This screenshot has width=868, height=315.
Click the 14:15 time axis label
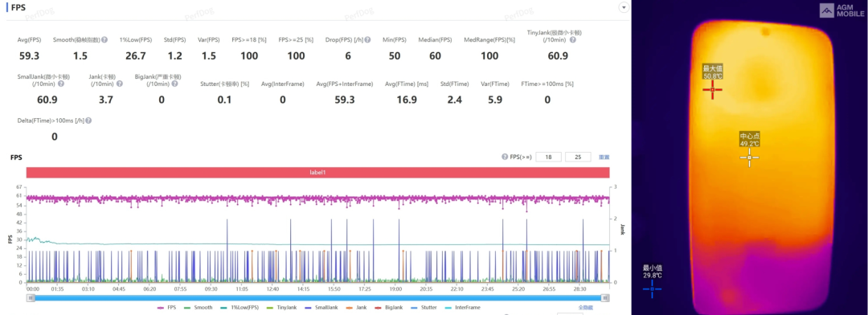pyautogui.click(x=303, y=289)
